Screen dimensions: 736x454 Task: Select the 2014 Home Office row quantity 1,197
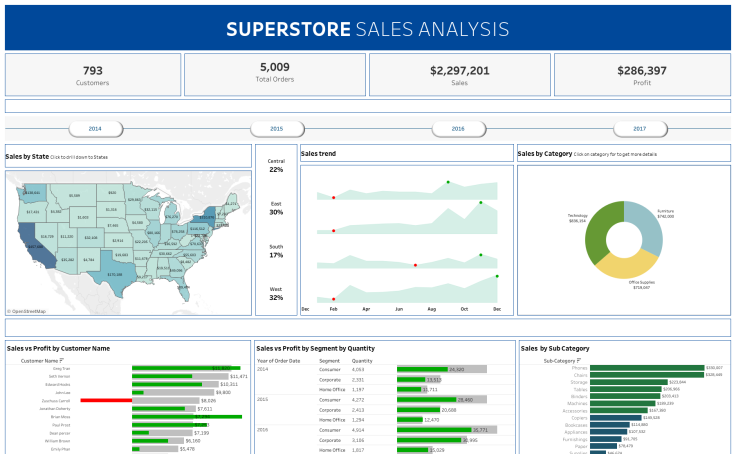(358, 390)
